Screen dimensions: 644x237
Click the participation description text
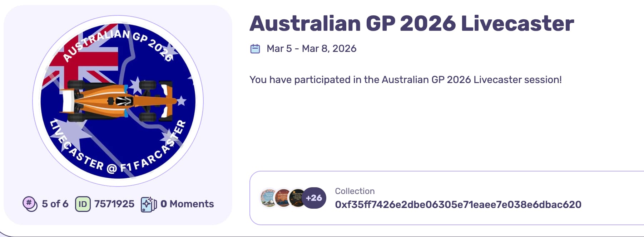coord(405,79)
